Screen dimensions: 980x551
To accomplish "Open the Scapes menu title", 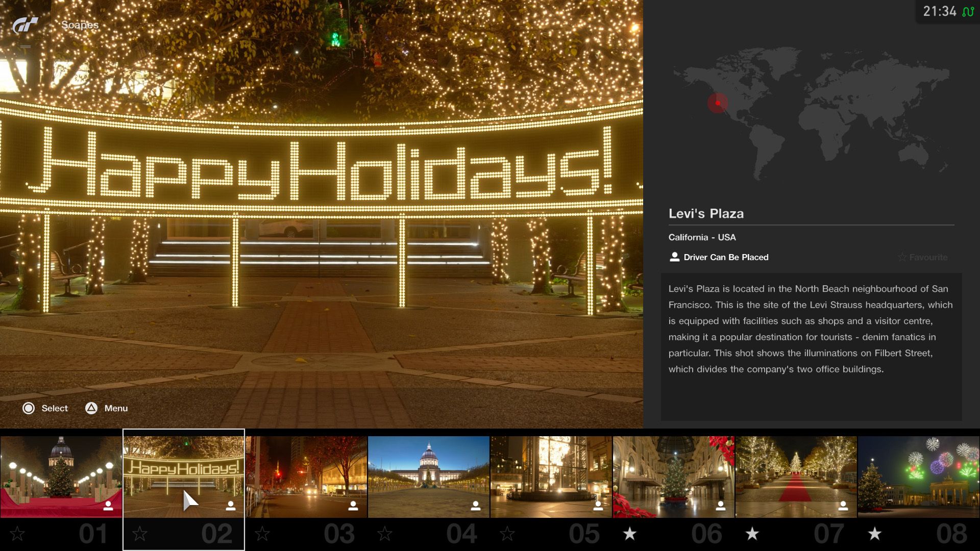I will (x=80, y=24).
